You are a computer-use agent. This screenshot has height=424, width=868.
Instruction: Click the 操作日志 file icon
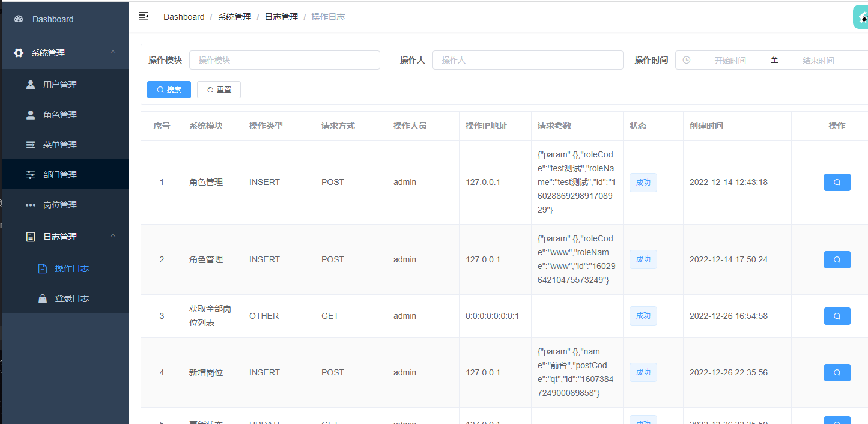(43, 268)
